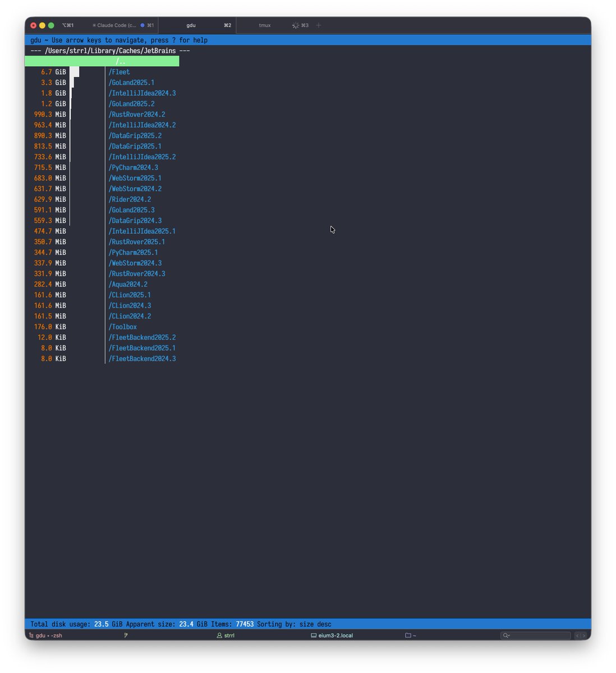Click the Items: 77453 status text

(232, 624)
